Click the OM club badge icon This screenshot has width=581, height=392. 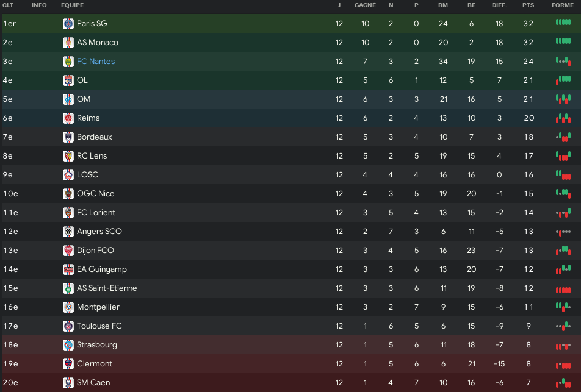[68, 99]
